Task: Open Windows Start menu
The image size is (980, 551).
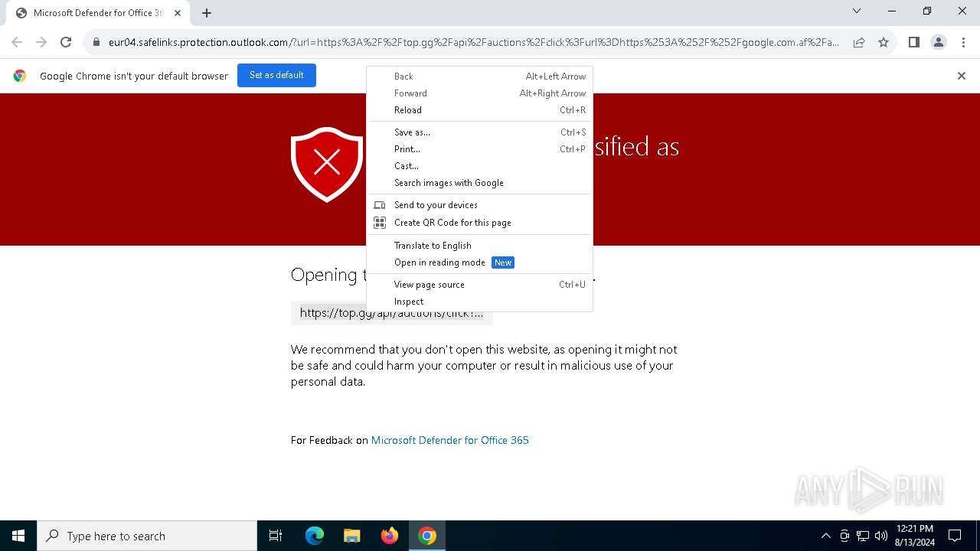Action: click(18, 536)
